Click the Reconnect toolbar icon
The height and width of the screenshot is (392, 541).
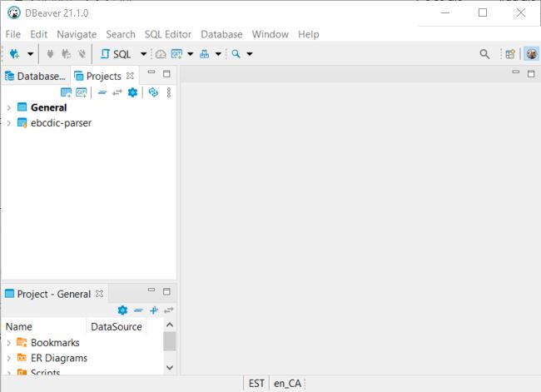tap(67, 54)
